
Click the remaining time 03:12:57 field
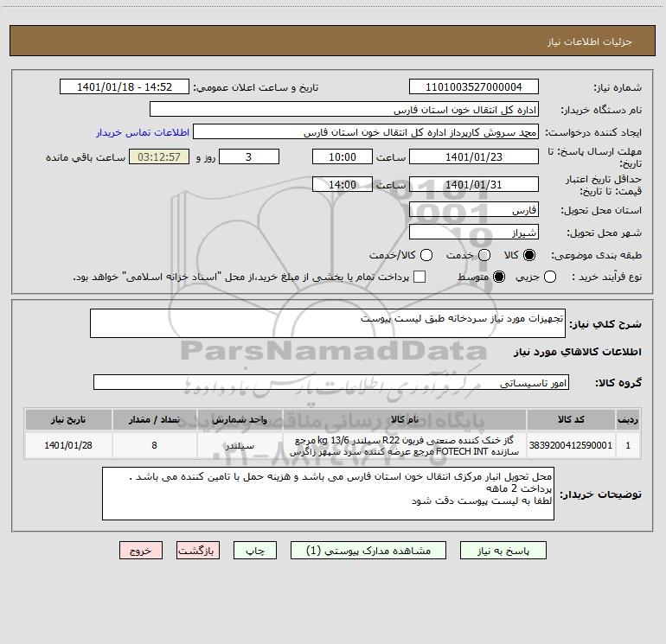(x=159, y=156)
